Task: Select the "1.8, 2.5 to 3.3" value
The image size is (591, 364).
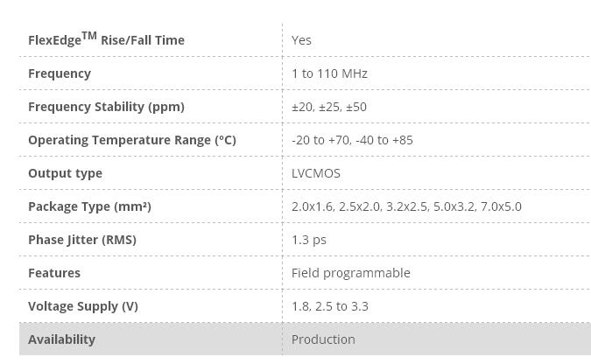Action: point(330,306)
